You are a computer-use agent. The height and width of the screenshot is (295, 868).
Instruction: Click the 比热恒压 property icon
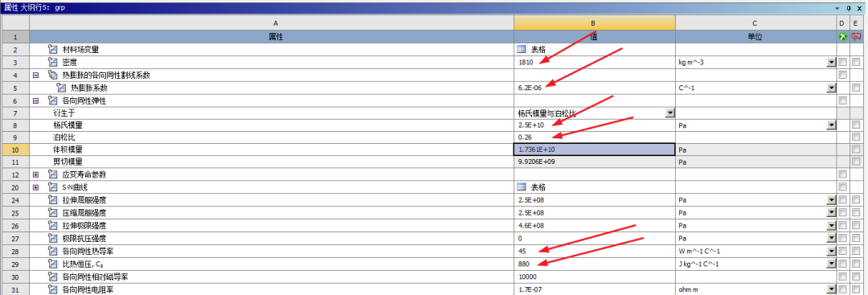point(53,264)
